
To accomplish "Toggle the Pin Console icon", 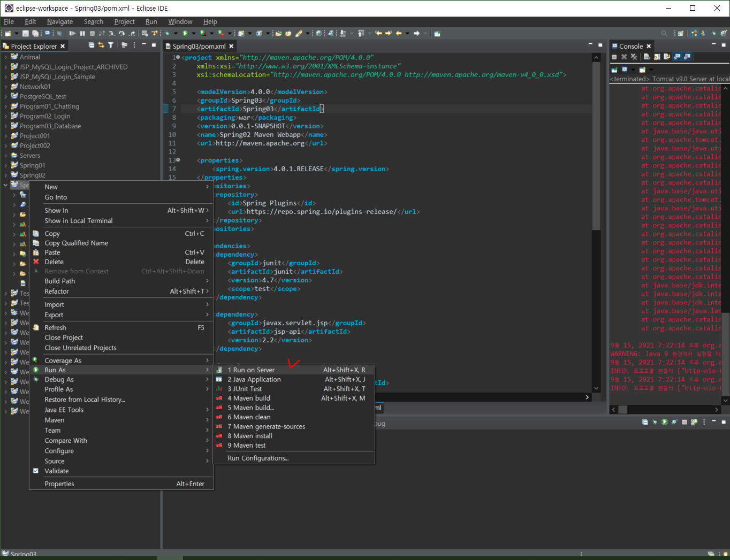I will pos(614,70).
